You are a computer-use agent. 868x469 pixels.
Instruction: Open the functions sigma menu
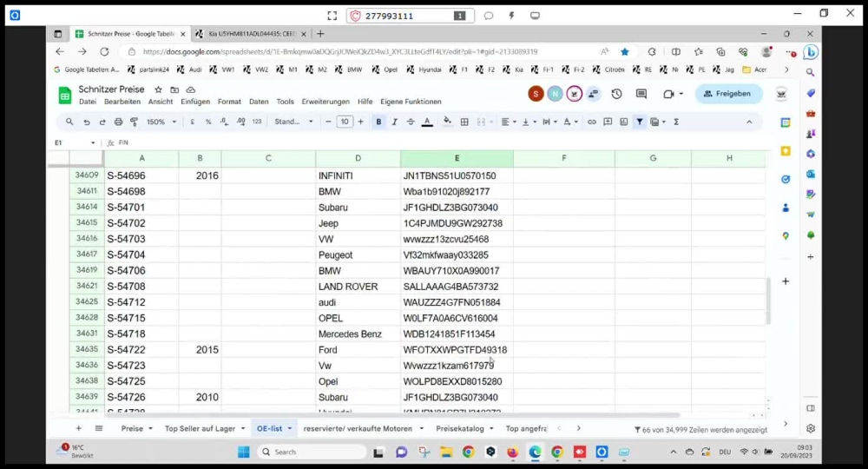[676, 122]
